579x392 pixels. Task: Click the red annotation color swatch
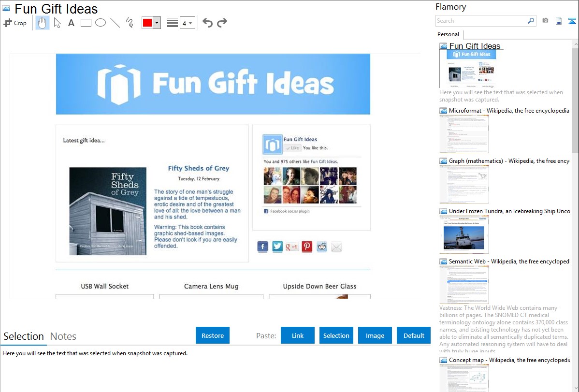click(x=147, y=23)
